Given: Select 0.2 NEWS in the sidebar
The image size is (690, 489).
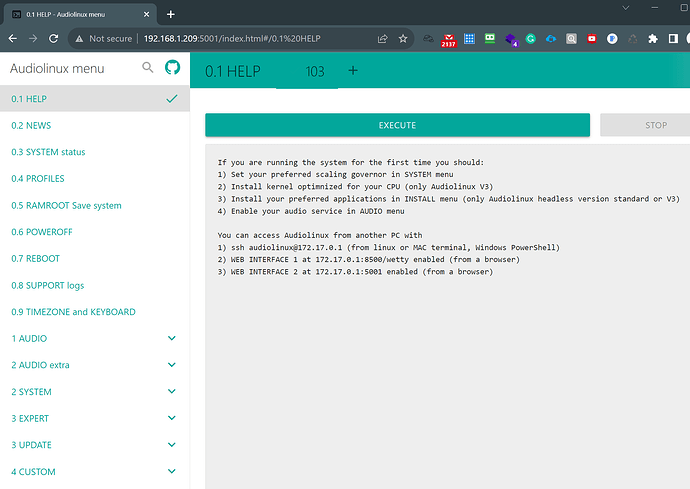Looking at the screenshot, I should [x=31, y=126].
